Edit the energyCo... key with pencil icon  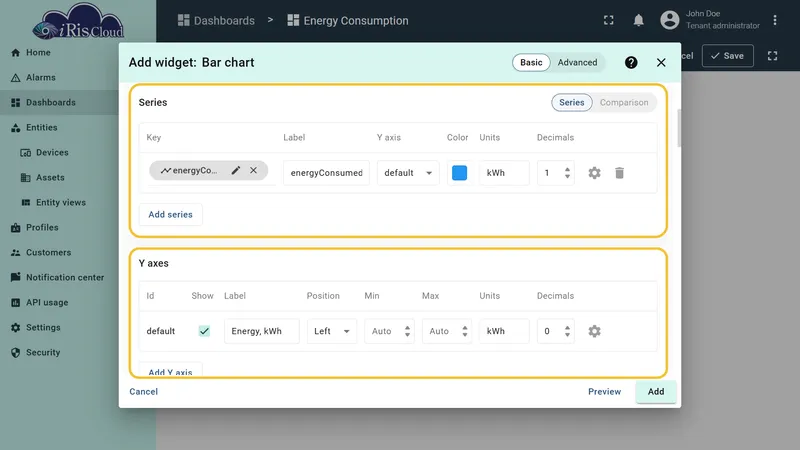pos(236,170)
